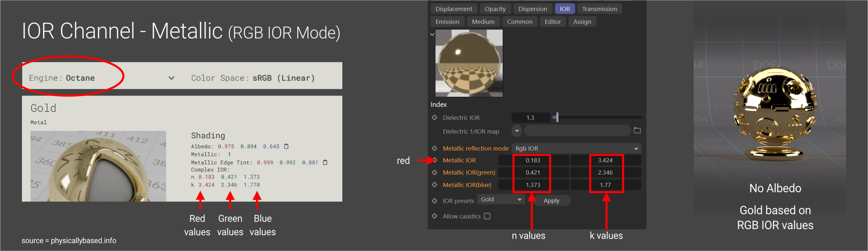Collapse the material preview with chevron
The width and height of the screenshot is (868, 251).
pos(432,35)
